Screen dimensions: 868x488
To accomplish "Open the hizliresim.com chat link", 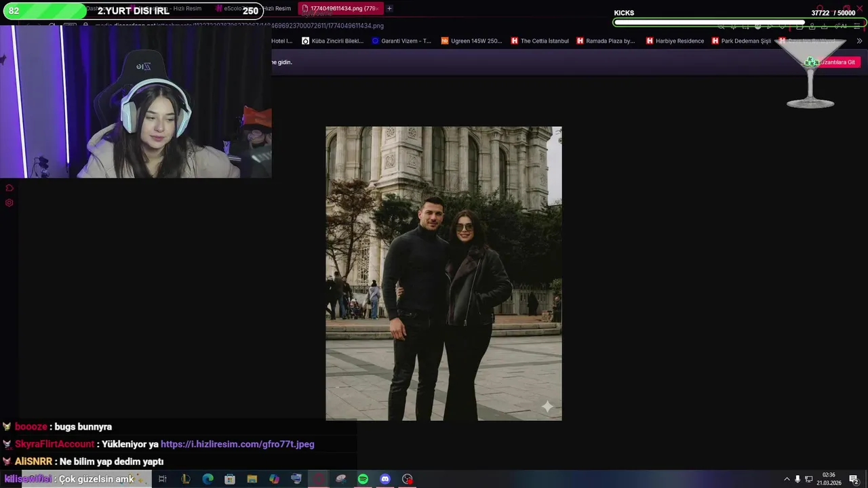I will [237, 444].
